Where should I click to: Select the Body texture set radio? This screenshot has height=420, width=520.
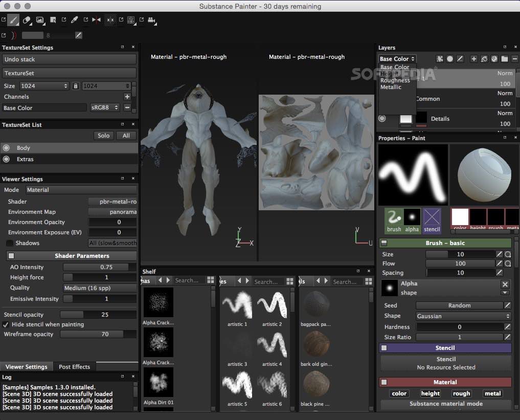(6, 148)
